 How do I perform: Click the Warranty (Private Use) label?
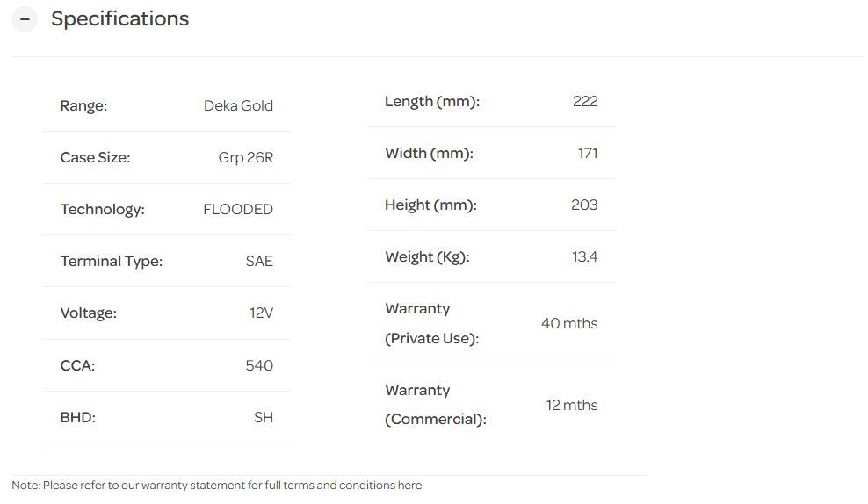point(431,324)
